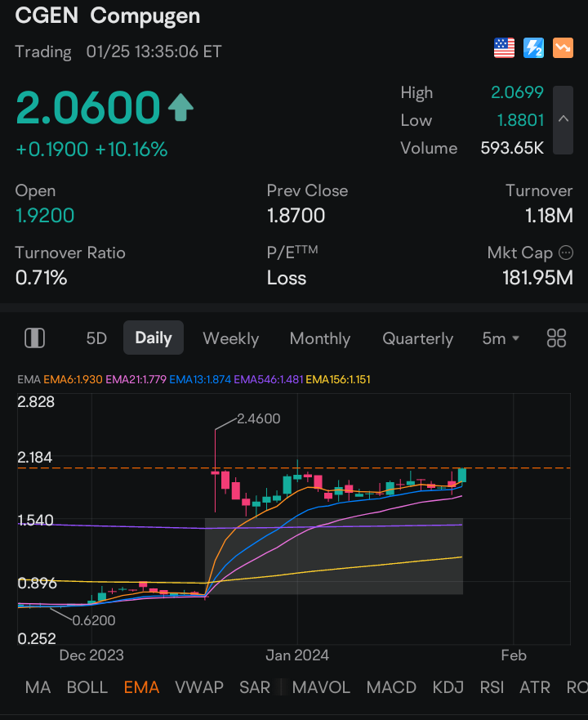Select the BOLL indicator

87,687
